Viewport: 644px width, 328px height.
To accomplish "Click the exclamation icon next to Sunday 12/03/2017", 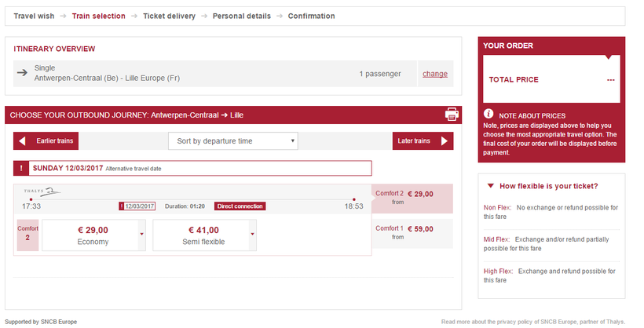I will coord(21,168).
